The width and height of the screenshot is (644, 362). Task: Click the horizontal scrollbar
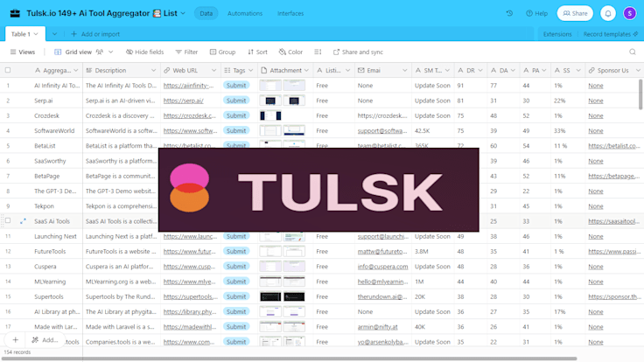[289, 359]
